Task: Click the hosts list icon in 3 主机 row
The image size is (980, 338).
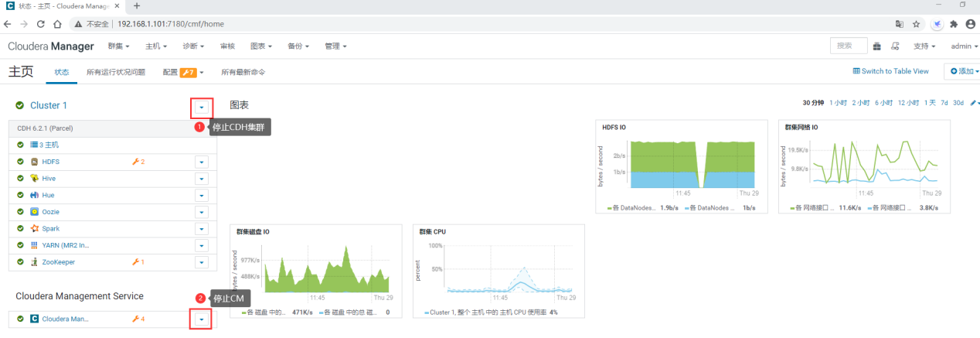Action: 34,145
